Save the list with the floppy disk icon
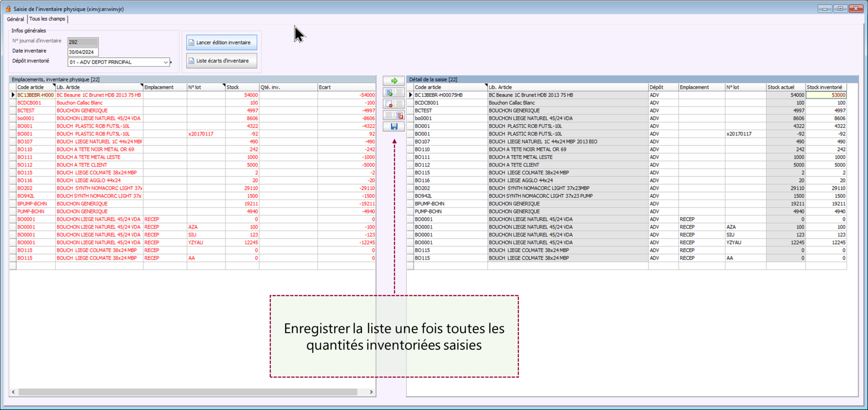 (x=394, y=127)
